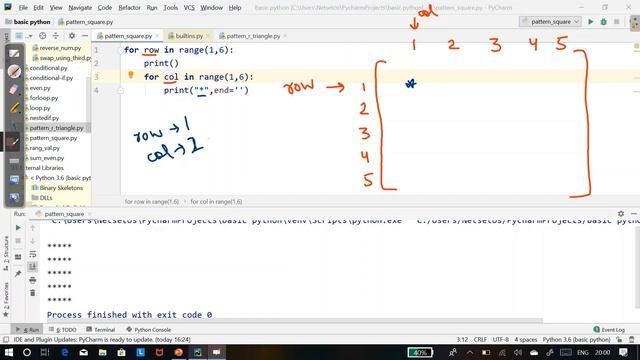
Task: Stop the running process in the top toolbar
Action: click(617, 22)
